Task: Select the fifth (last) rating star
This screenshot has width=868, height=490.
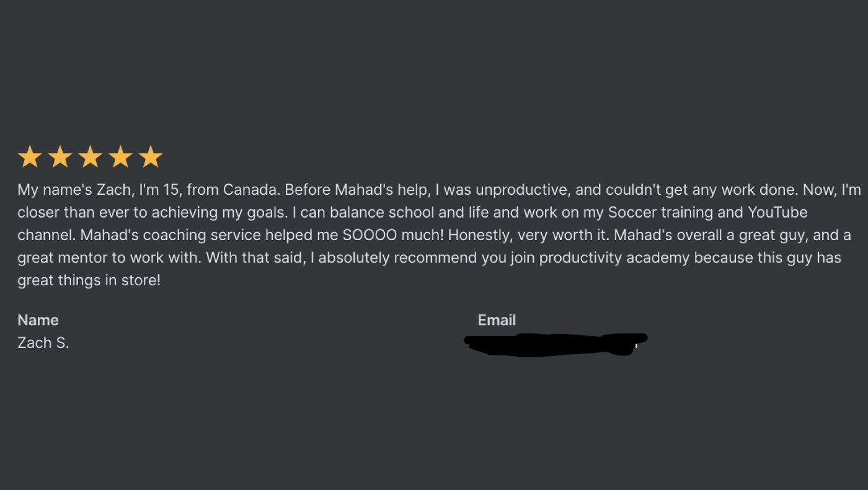Action: click(x=151, y=158)
